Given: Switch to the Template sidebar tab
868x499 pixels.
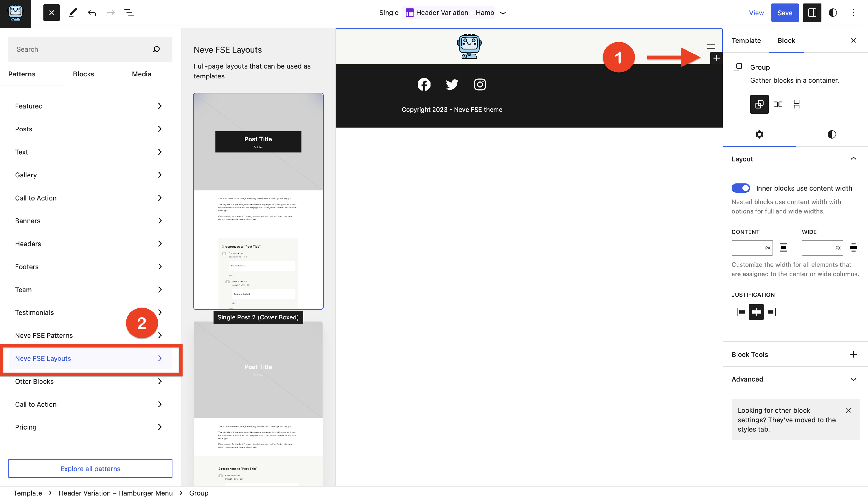Looking at the screenshot, I should click(746, 40).
